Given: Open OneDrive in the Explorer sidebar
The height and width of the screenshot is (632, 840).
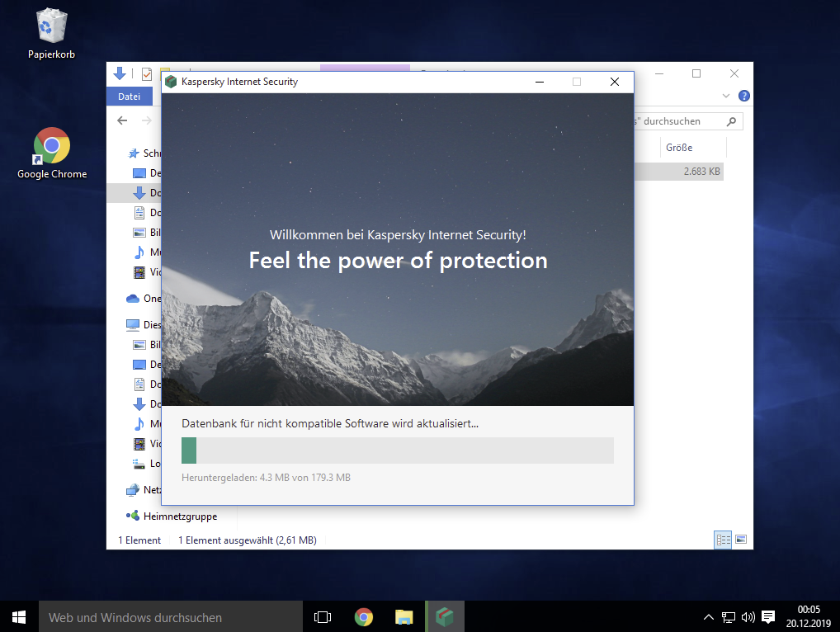Looking at the screenshot, I should pyautogui.click(x=144, y=299).
